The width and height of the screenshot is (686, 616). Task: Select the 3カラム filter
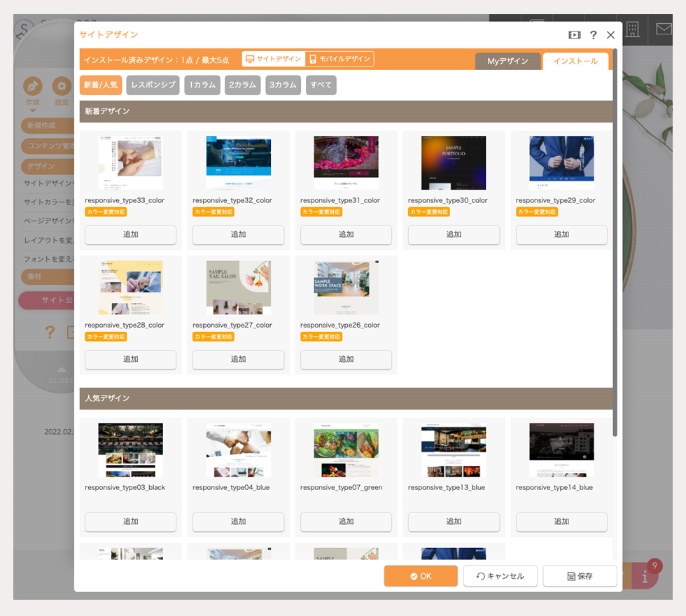283,85
